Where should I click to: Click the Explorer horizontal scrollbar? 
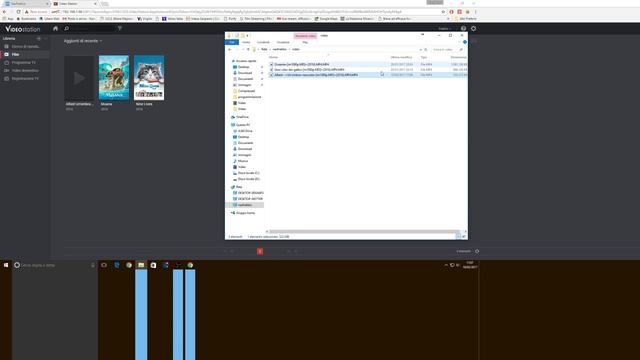(364, 231)
